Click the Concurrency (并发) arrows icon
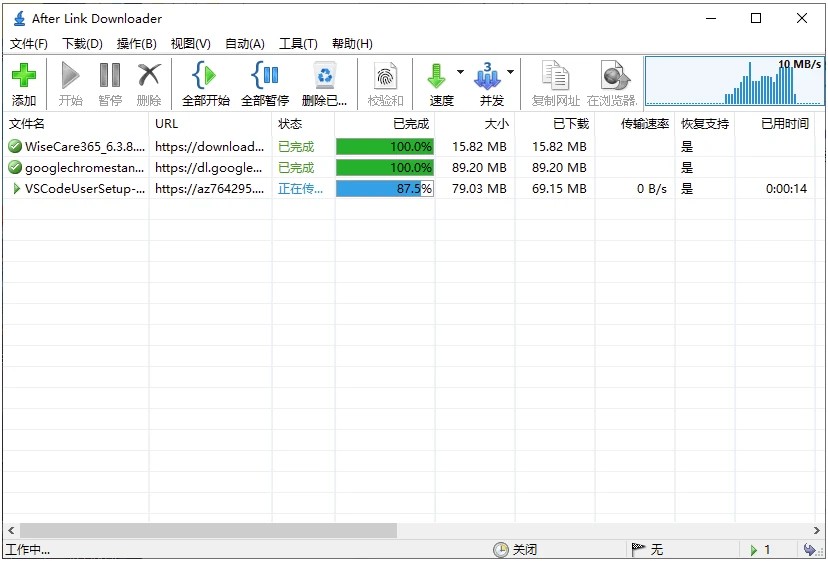This screenshot has width=828, height=561. (487, 76)
